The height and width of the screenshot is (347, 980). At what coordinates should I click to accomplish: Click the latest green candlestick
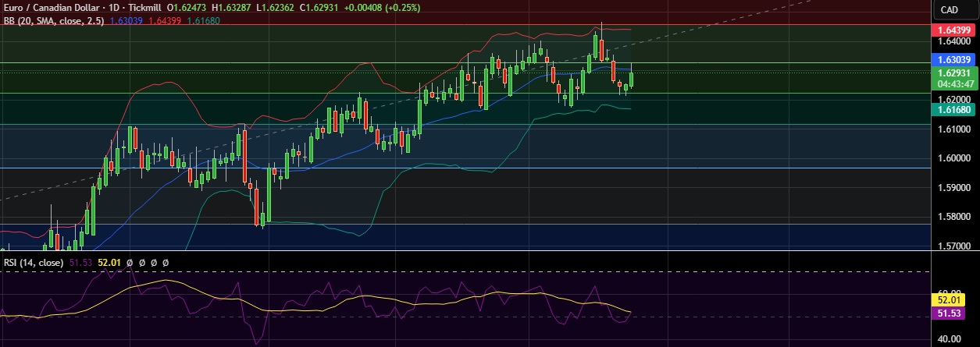click(x=631, y=80)
